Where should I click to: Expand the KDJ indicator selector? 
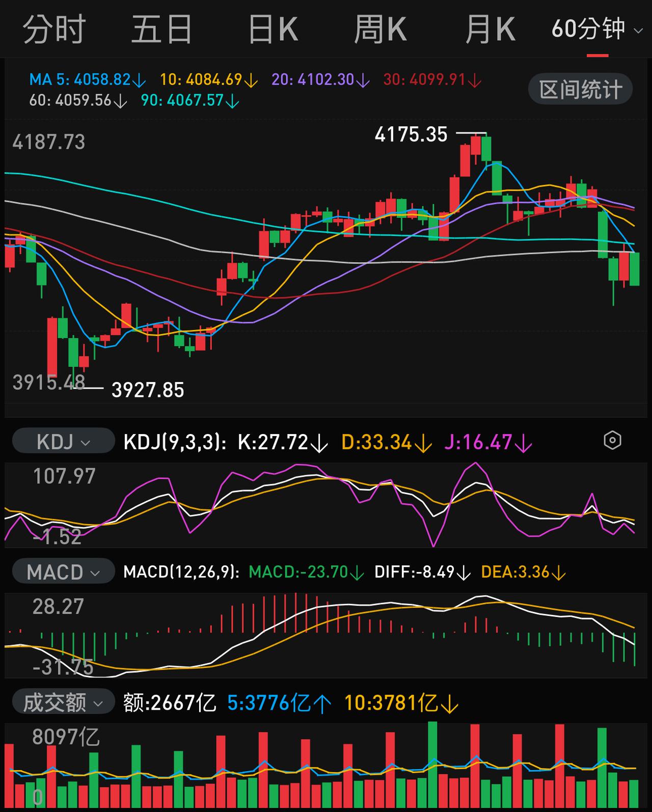(63, 441)
